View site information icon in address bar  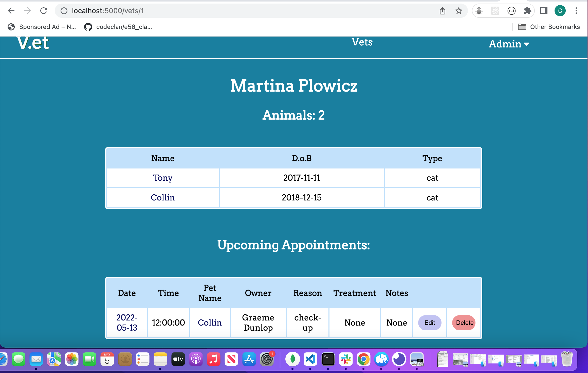coord(64,11)
